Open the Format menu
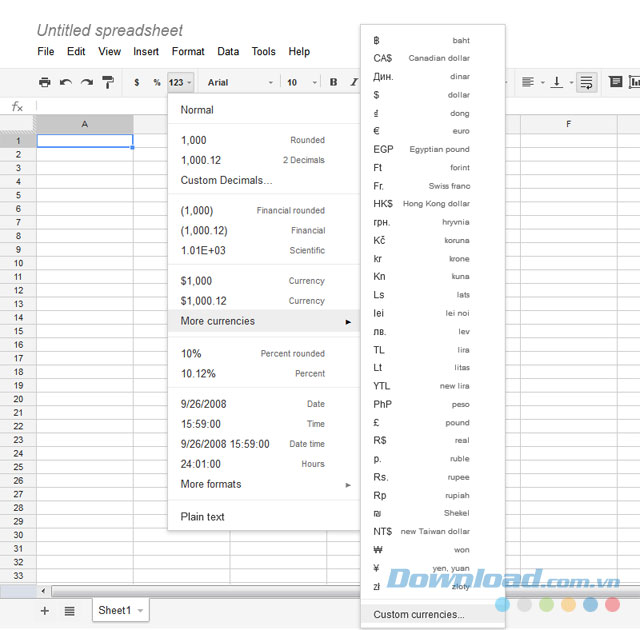The height and width of the screenshot is (630, 640). pyautogui.click(x=188, y=51)
